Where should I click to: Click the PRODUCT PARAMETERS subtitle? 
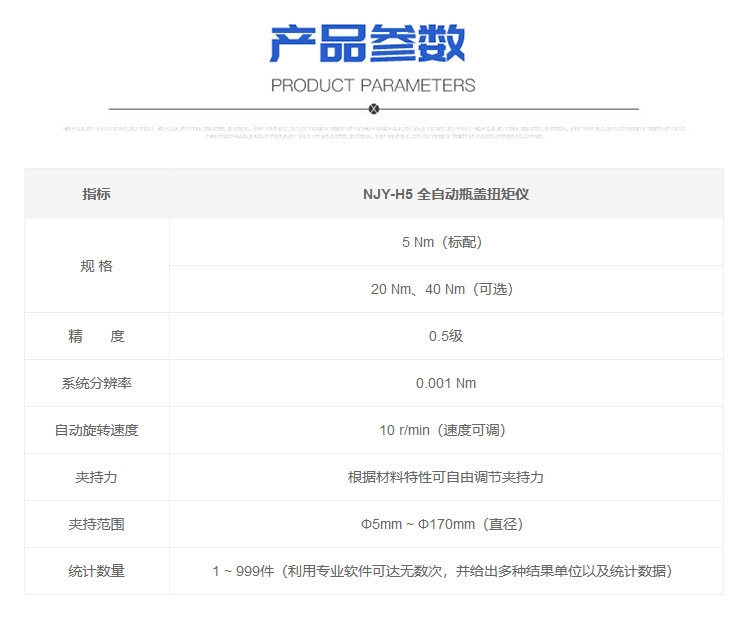(373, 85)
